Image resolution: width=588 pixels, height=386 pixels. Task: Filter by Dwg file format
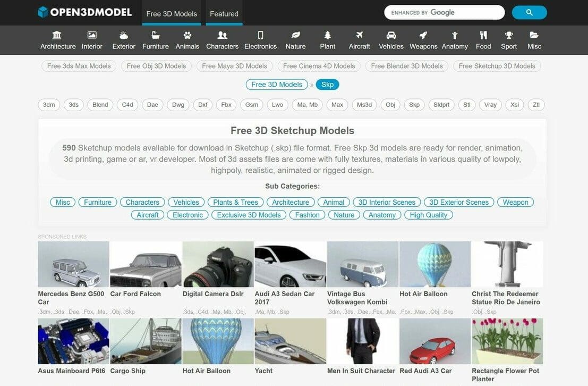tap(178, 105)
